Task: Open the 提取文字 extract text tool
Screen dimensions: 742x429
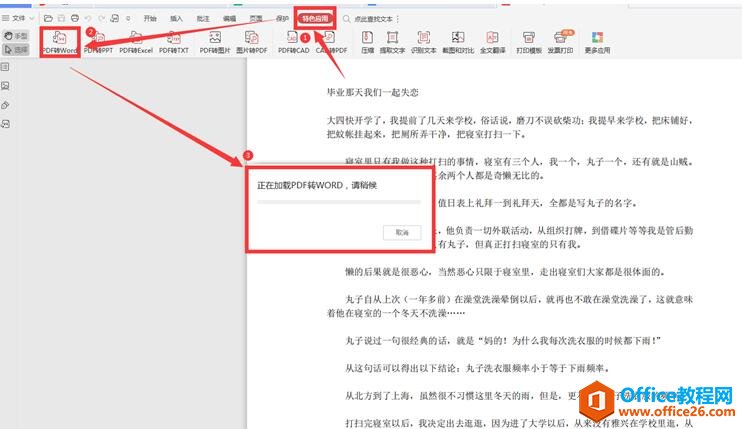Action: [392, 42]
